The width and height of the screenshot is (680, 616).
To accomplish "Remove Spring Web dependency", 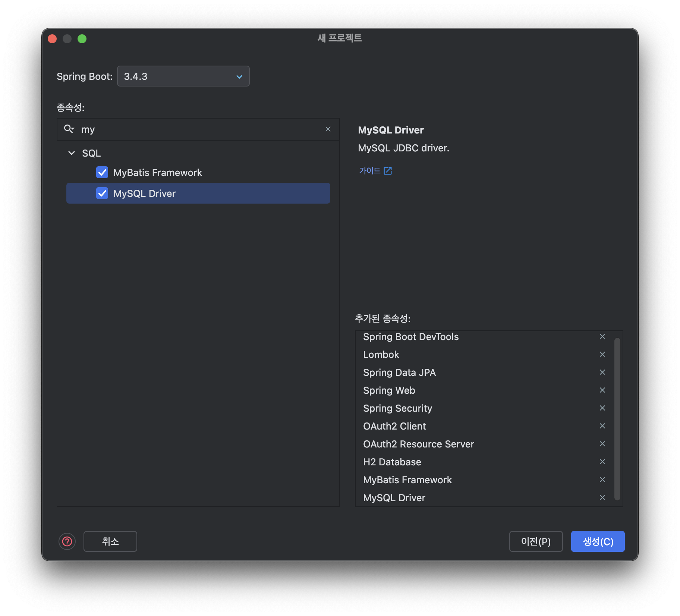I will pos(602,390).
